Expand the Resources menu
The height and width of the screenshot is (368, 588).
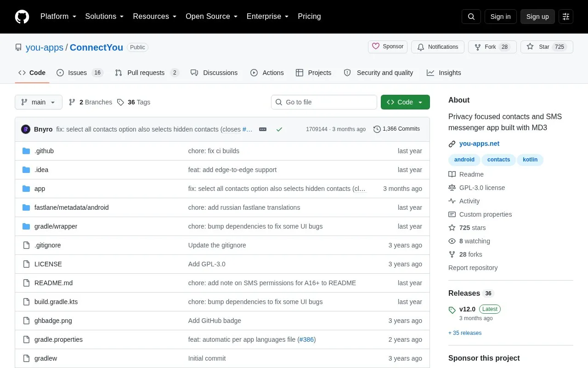pos(155,17)
